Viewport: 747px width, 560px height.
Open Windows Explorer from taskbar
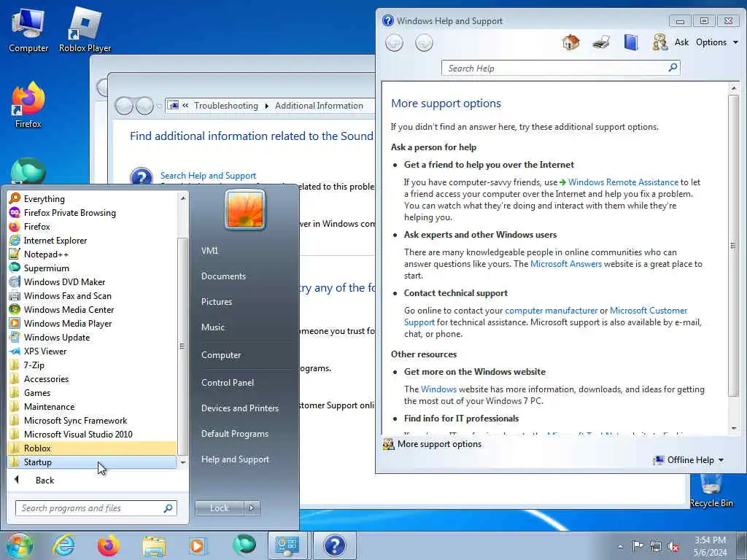pyautogui.click(x=154, y=545)
